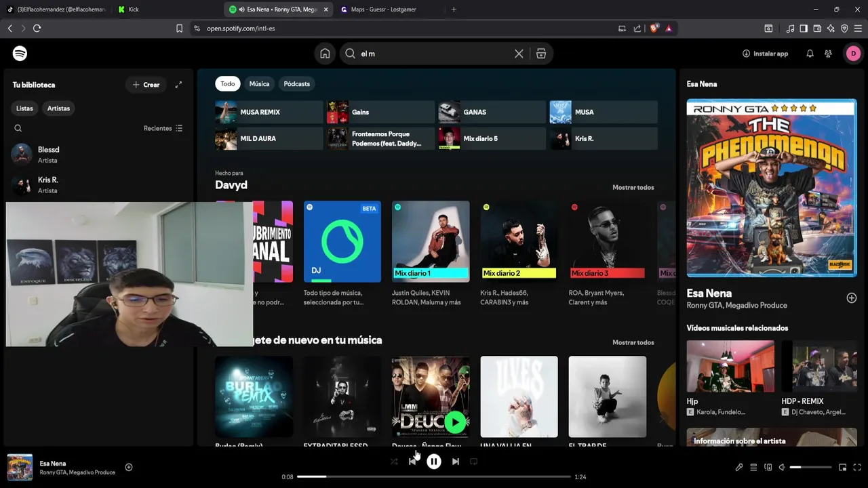Open the Browse (Explorar) icon in search bar

point(541,54)
